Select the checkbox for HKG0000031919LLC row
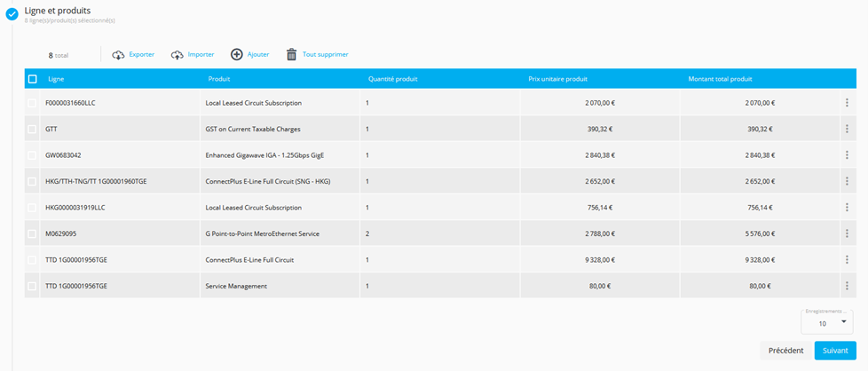Screen dimensions: 868x371 pos(33,208)
